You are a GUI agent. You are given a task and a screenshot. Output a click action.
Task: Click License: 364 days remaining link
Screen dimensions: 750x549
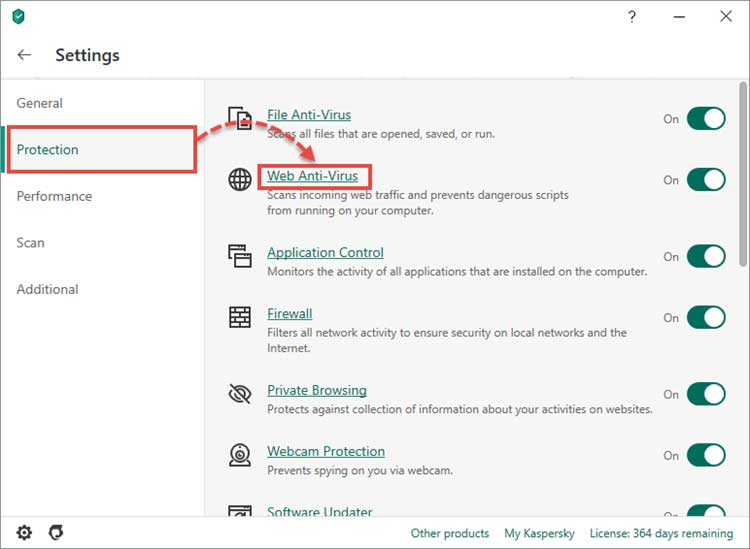661,533
